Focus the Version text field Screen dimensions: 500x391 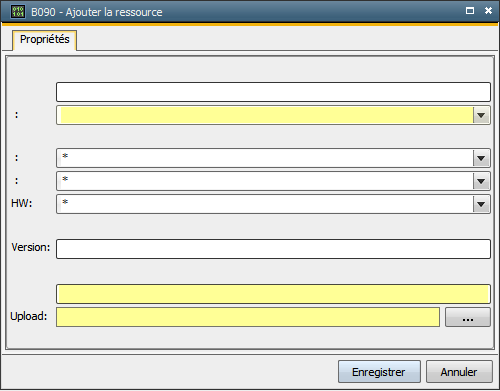point(273,249)
